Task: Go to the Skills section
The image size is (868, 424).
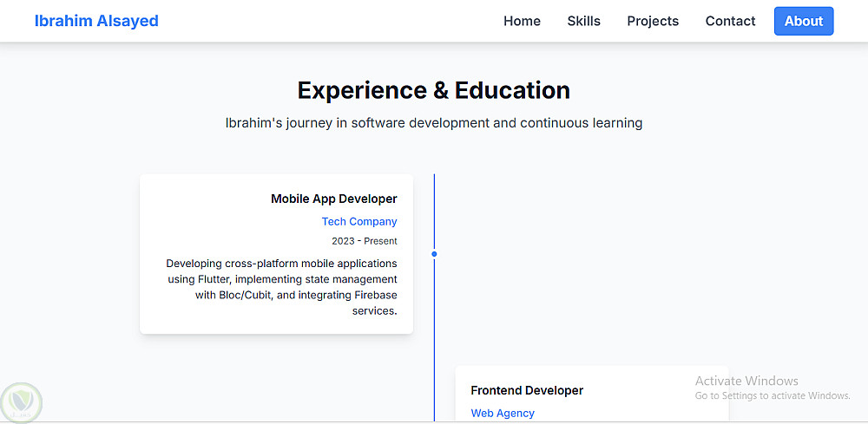Action: click(x=583, y=21)
